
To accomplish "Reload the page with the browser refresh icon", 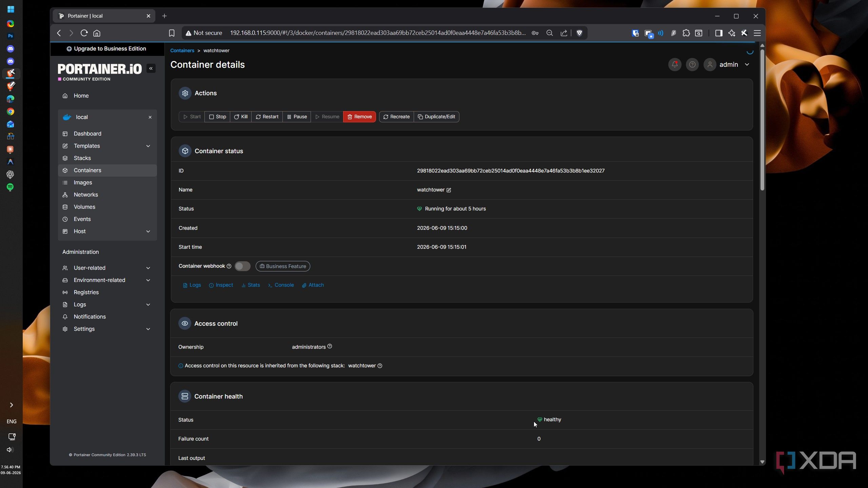I will 84,33.
